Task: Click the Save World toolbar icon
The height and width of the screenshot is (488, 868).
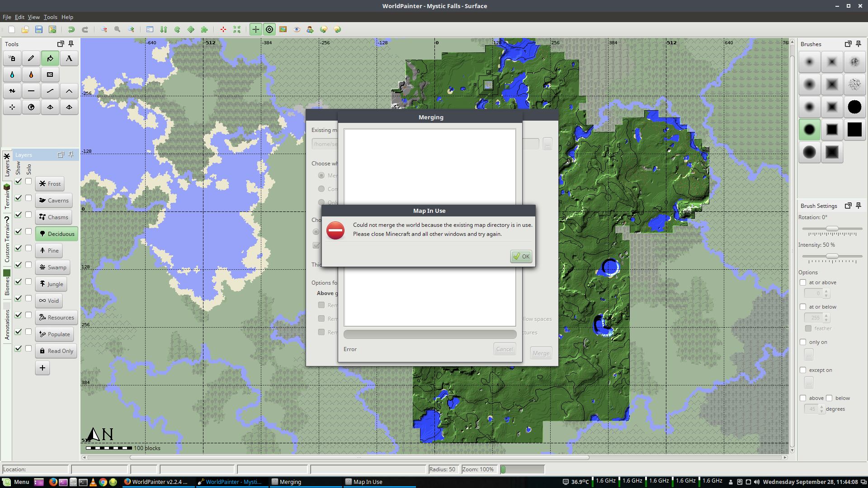Action: (x=38, y=29)
